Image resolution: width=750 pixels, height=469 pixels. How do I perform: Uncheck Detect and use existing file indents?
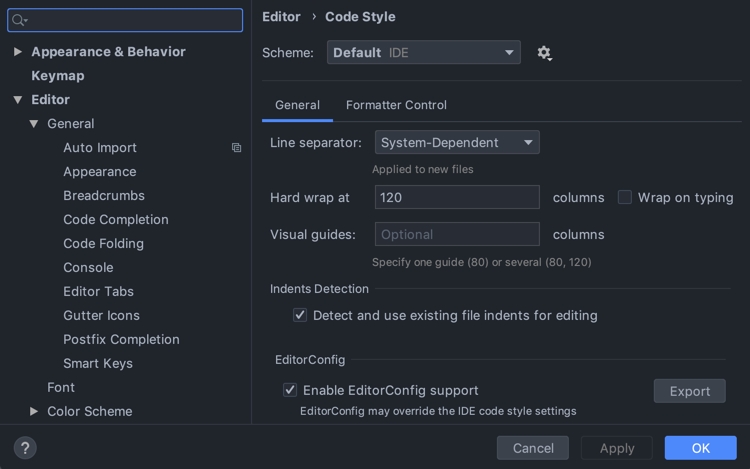coord(300,315)
